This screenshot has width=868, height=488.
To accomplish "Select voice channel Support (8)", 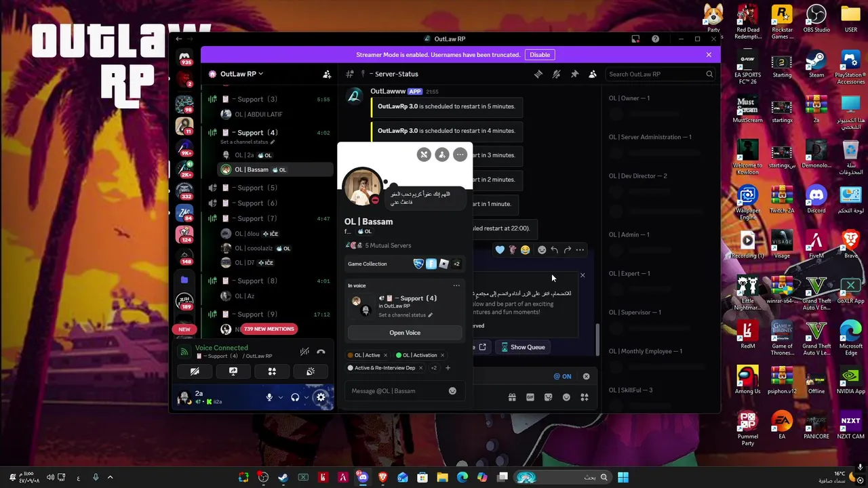I will tap(269, 281).
